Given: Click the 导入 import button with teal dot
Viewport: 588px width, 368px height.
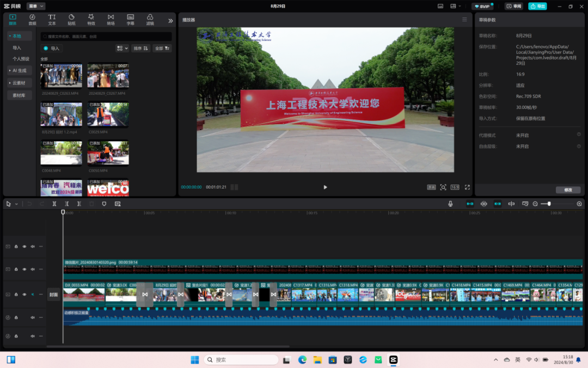Looking at the screenshot, I should [52, 48].
